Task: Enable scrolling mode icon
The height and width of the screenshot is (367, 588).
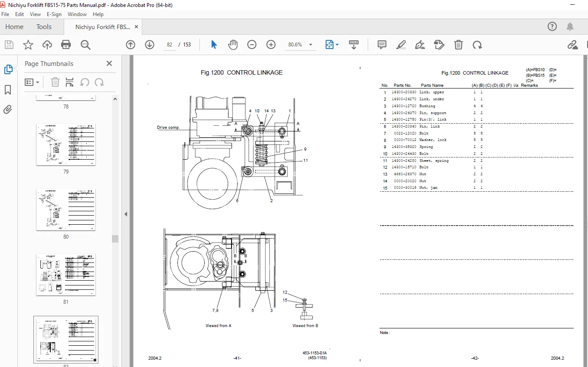Action: 354,45
